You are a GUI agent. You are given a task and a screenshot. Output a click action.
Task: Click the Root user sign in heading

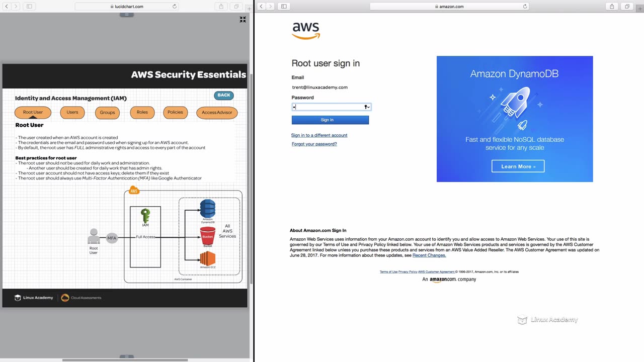click(x=326, y=63)
